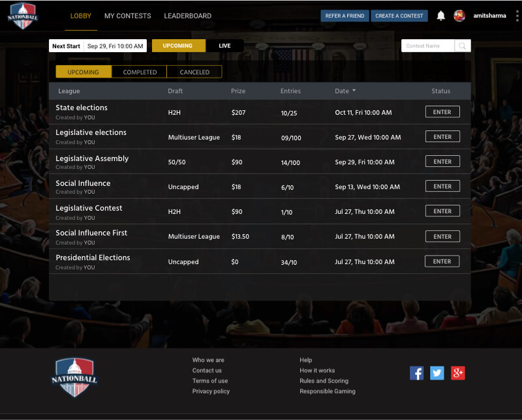Image resolution: width=522 pixels, height=420 pixels.
Task: Click Legislative elections league name
Action: click(x=91, y=132)
